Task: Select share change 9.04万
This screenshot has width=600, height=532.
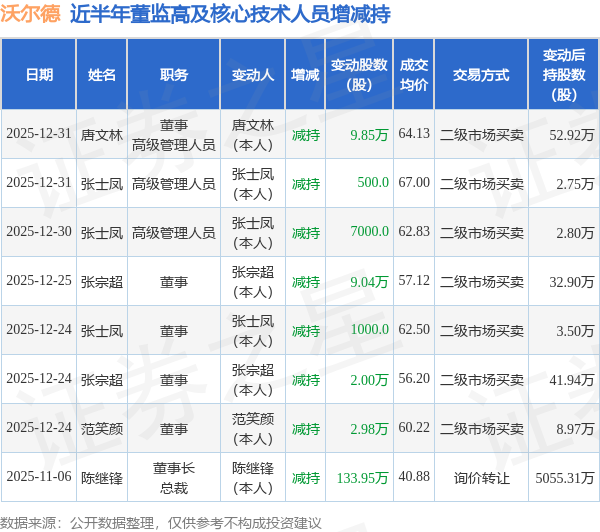Action: coord(369,282)
